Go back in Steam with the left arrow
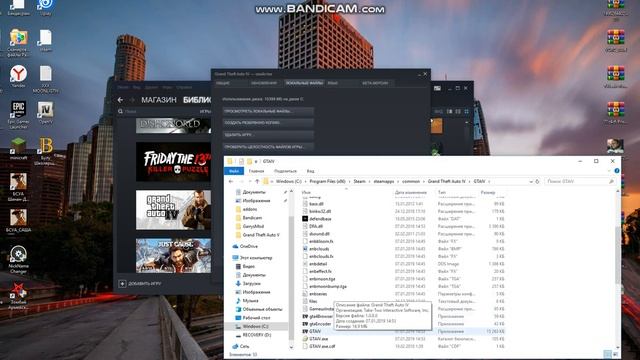This screenshot has height=360, width=640. tap(120, 100)
